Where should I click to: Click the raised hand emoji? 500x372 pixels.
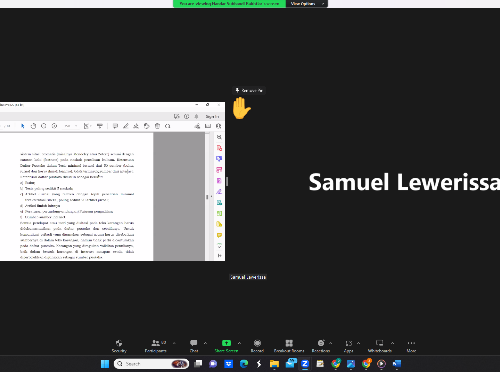click(x=241, y=108)
